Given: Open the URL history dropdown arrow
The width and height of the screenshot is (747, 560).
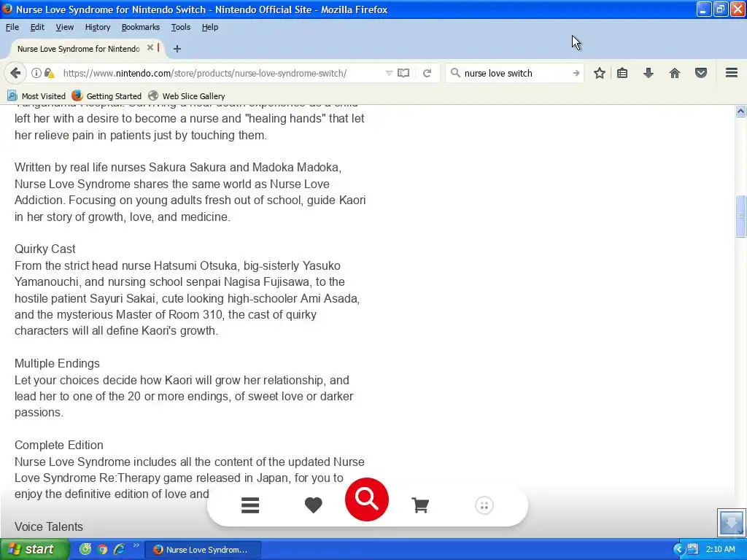Looking at the screenshot, I should [x=389, y=73].
